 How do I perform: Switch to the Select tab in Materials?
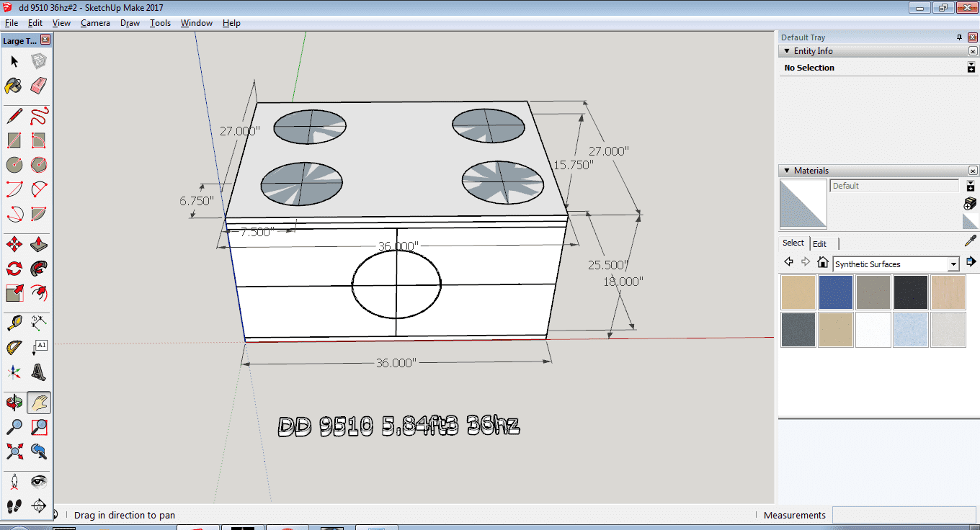793,243
